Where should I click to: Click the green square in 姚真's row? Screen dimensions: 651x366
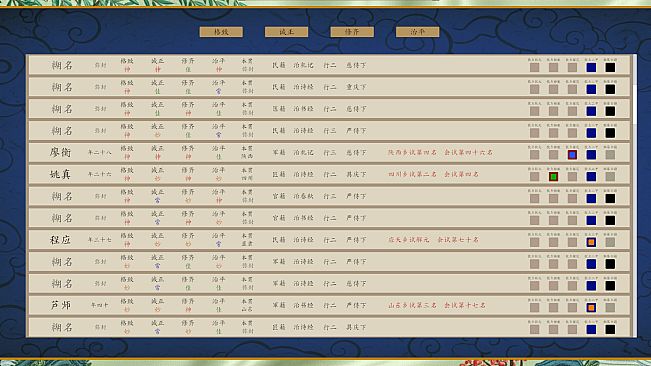(553, 177)
